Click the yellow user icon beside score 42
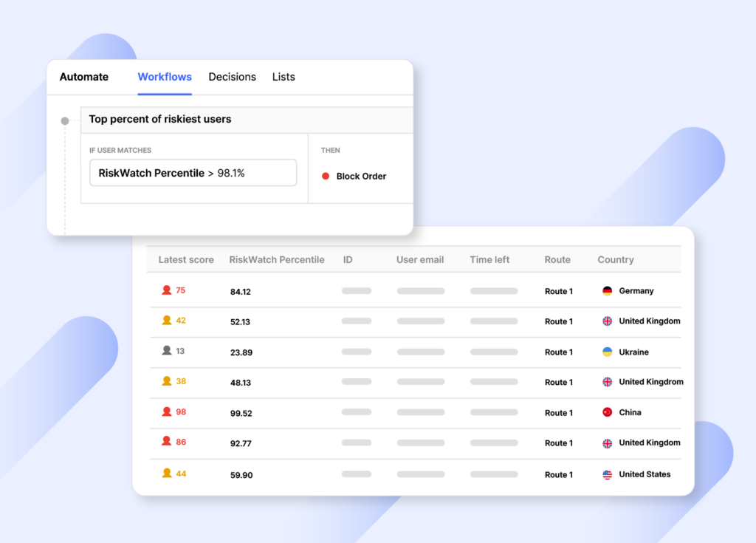 coord(167,321)
